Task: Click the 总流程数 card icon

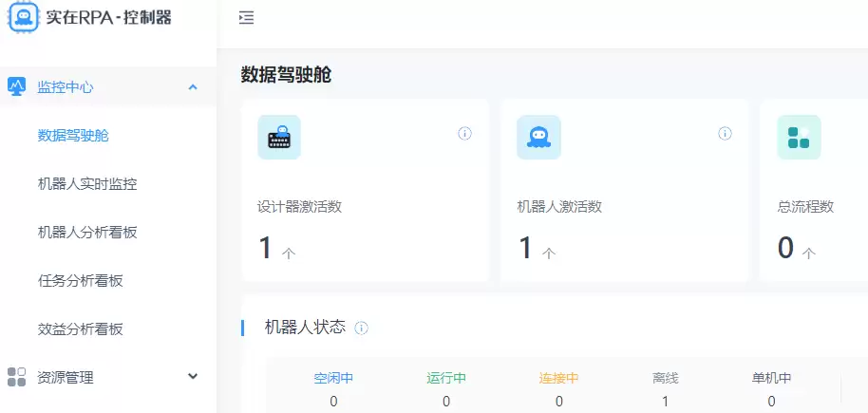Action: click(x=799, y=138)
